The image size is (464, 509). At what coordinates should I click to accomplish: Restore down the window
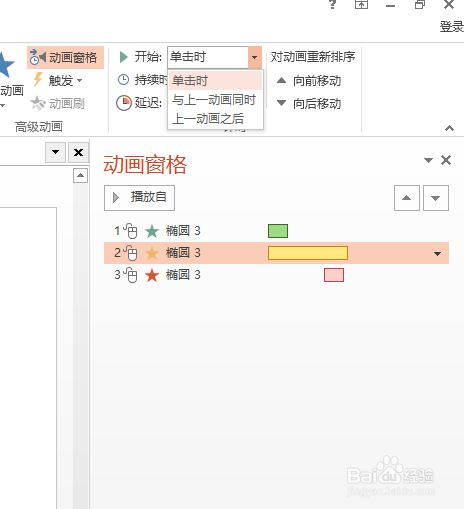coord(420,5)
